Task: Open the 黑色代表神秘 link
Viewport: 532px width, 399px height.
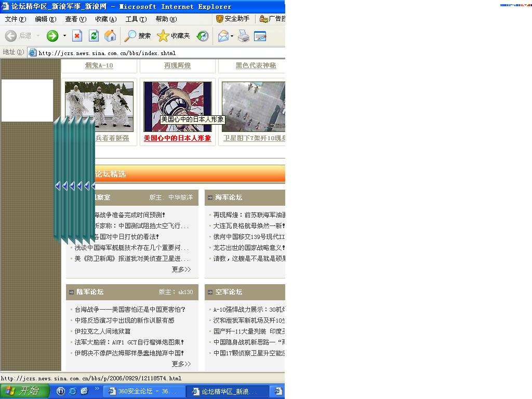Action: 256,65
